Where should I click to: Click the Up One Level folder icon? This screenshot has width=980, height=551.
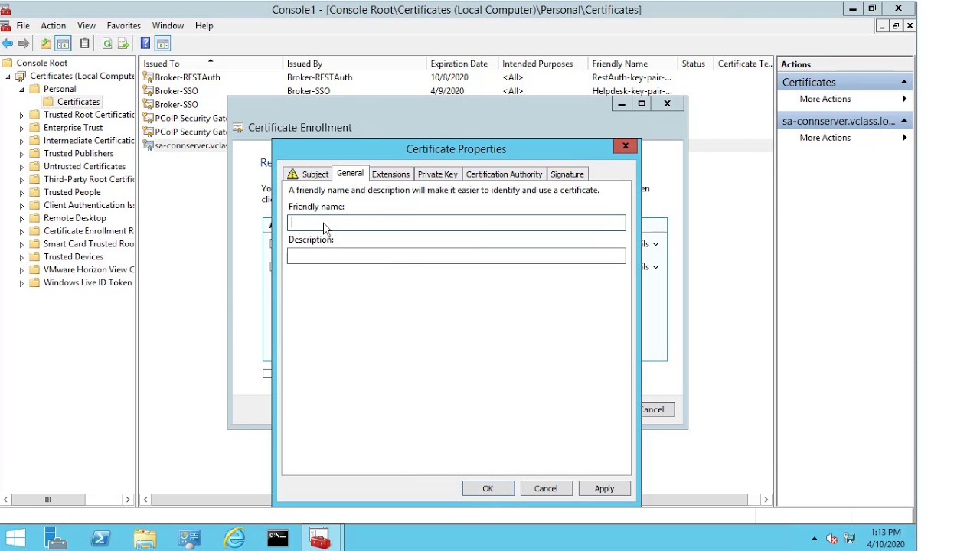(46, 44)
